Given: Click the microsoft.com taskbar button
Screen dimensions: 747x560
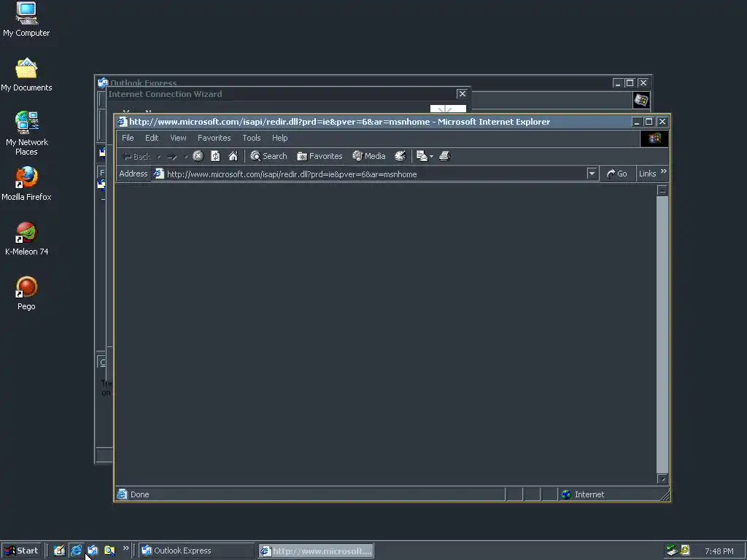Looking at the screenshot, I should tap(317, 551).
